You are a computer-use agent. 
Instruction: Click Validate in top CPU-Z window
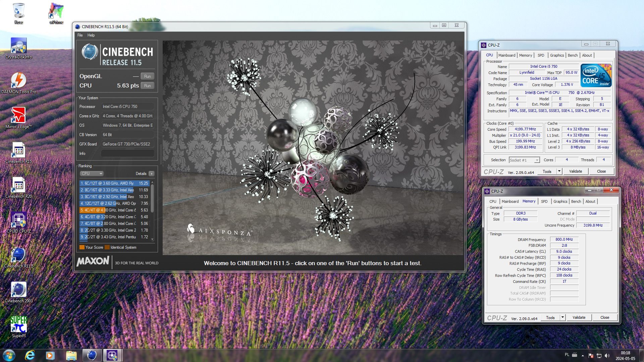576,171
